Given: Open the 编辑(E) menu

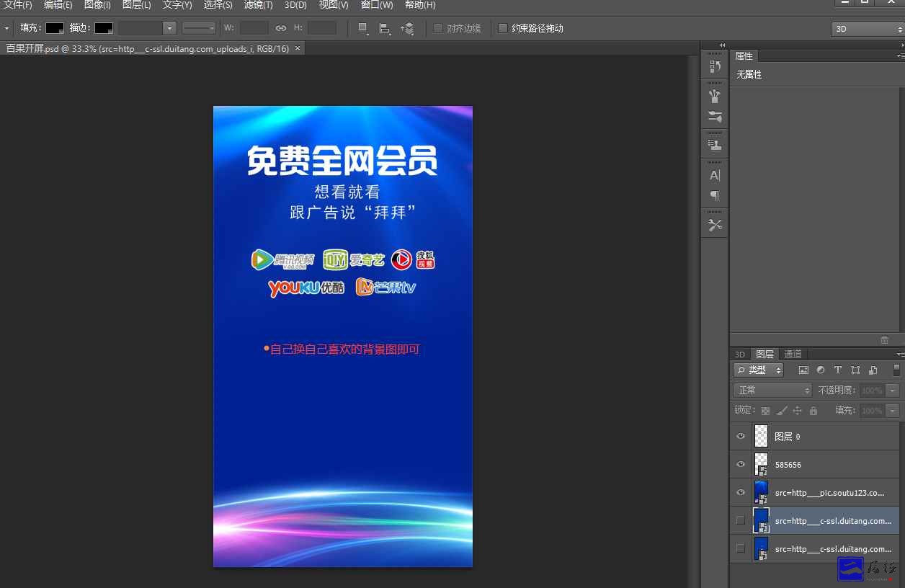Looking at the screenshot, I should click(x=58, y=5).
